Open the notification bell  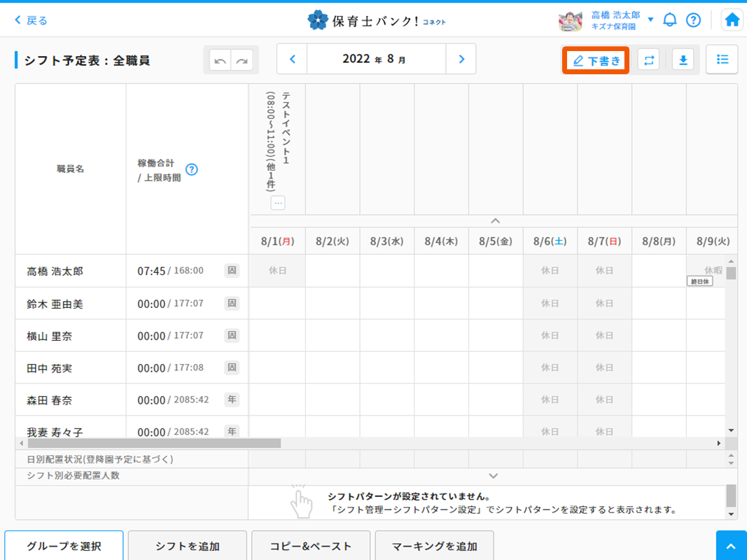[670, 20]
